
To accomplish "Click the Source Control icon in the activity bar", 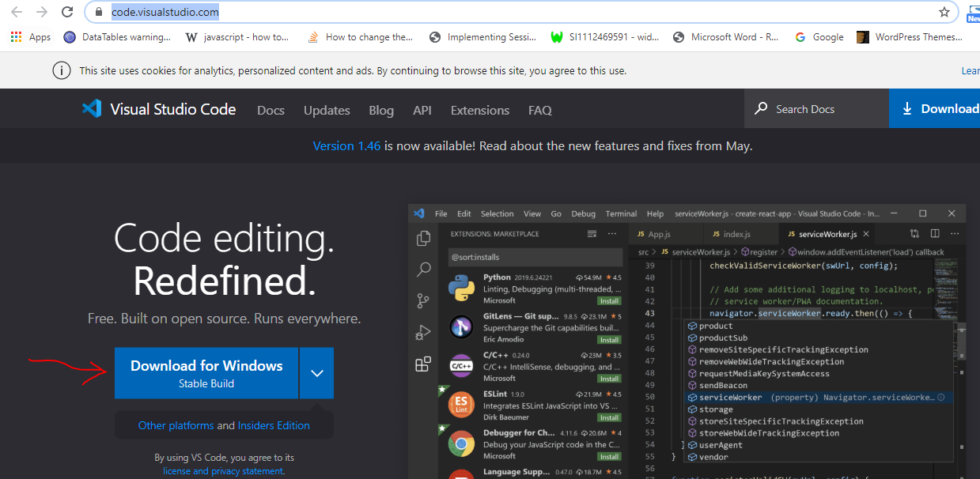I will click(423, 300).
